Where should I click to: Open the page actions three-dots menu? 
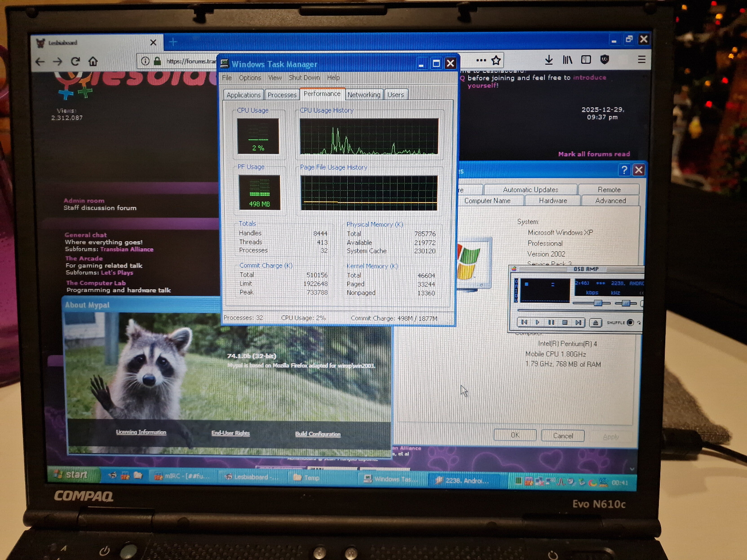click(481, 60)
